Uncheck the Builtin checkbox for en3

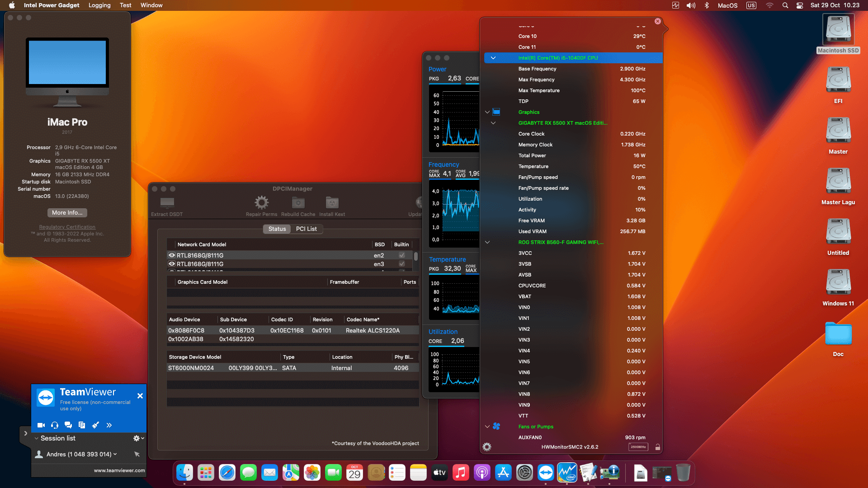(401, 264)
